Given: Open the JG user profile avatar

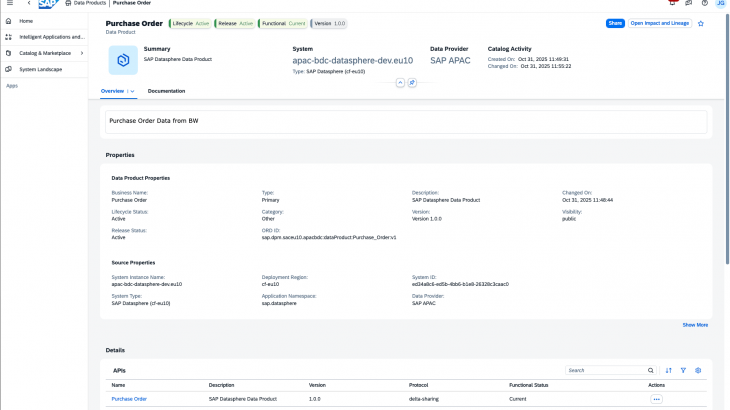Looking at the screenshot, I should [x=721, y=3].
